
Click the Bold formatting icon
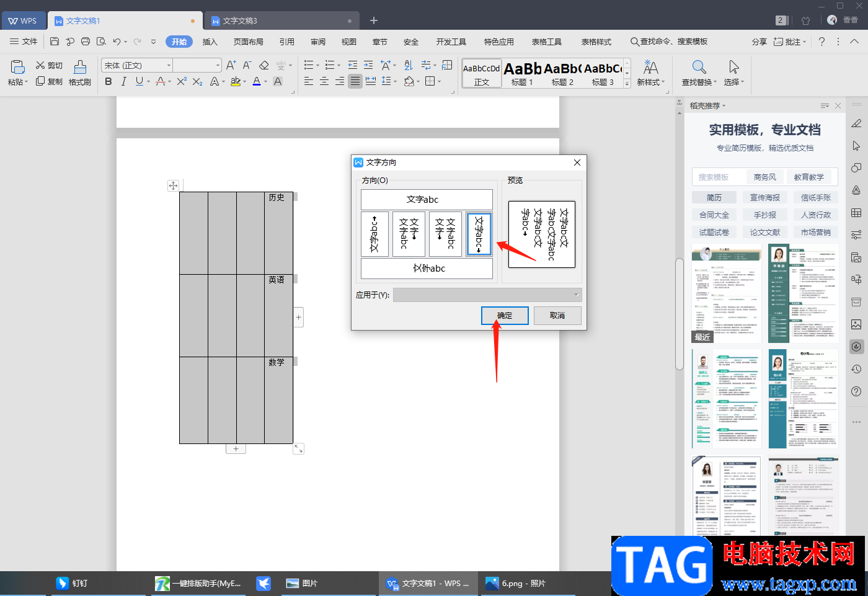pyautogui.click(x=108, y=81)
